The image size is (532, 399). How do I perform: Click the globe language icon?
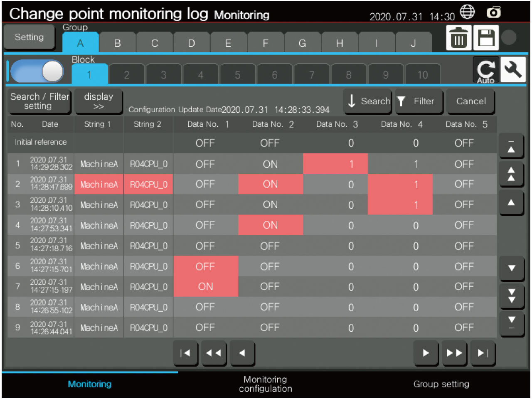click(467, 12)
